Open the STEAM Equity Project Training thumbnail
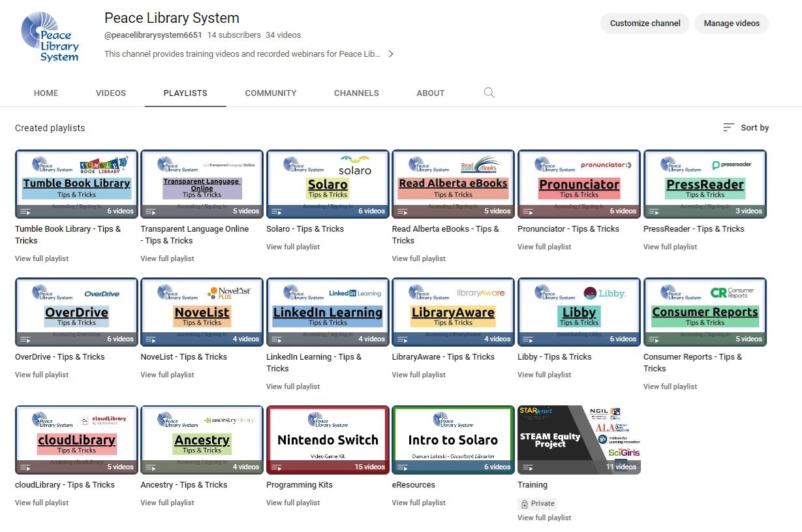 [x=579, y=440]
